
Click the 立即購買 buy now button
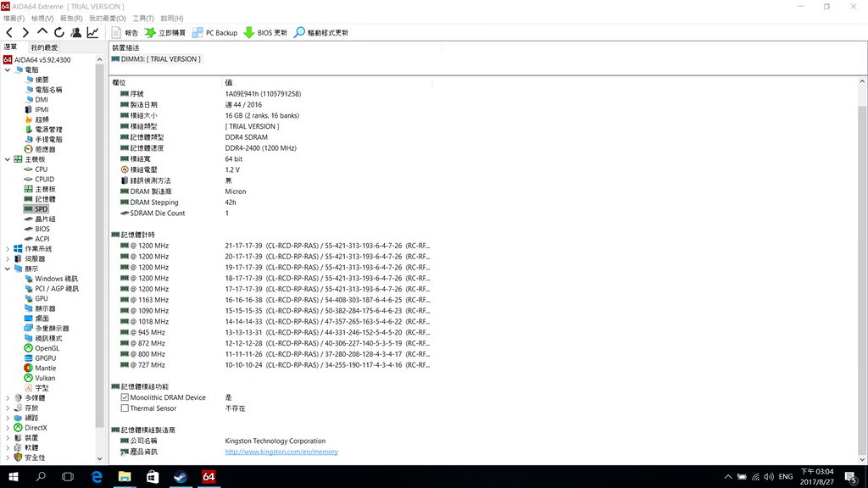165,33
